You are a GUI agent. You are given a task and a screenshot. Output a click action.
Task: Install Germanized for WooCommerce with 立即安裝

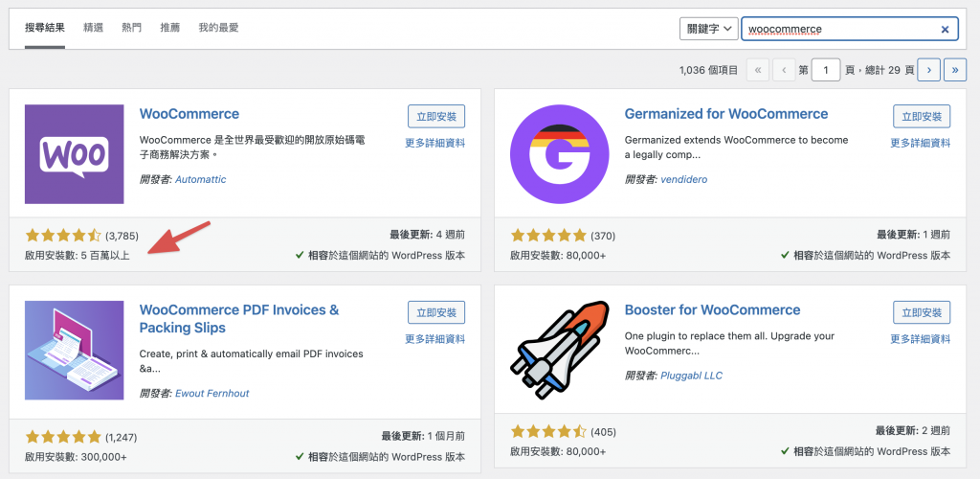point(922,116)
